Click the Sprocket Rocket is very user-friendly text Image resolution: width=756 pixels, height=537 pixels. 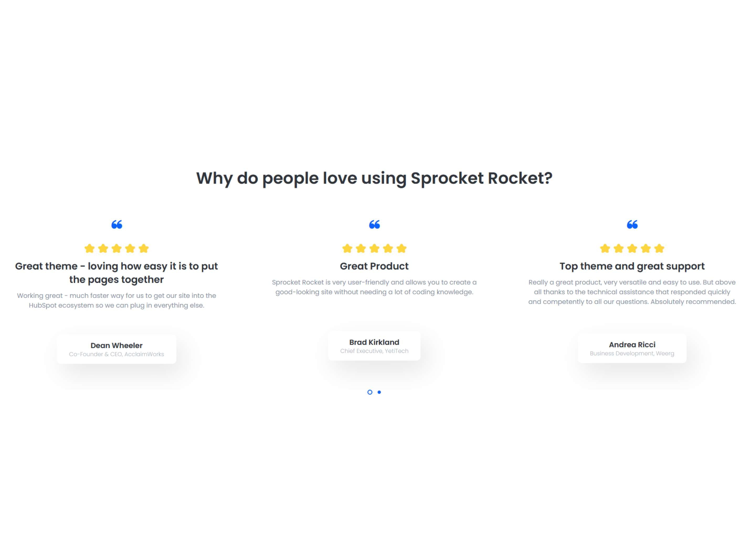click(374, 287)
